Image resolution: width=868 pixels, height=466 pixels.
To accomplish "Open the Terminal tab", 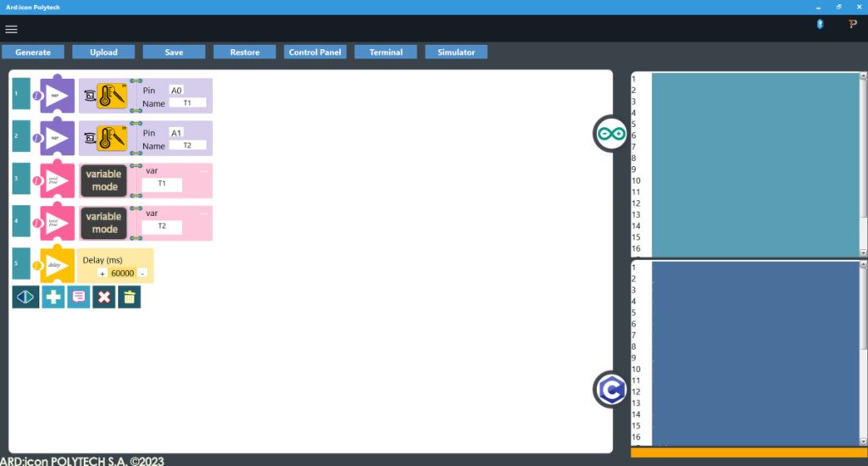I will pos(386,53).
